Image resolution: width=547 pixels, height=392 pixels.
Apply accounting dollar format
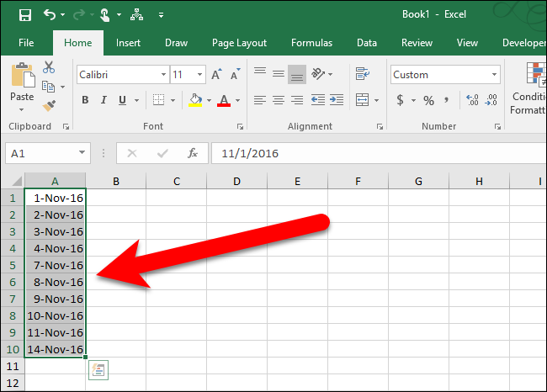pyautogui.click(x=400, y=100)
